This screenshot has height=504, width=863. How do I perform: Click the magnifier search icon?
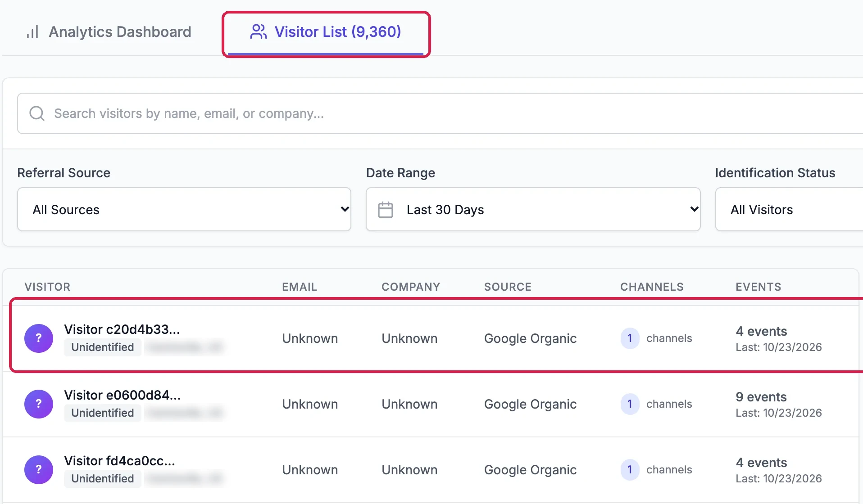pyautogui.click(x=37, y=113)
